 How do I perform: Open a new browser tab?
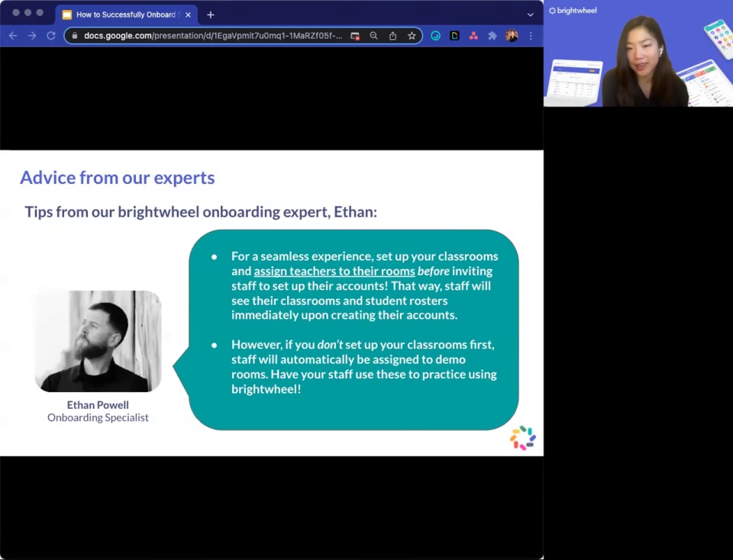click(211, 15)
